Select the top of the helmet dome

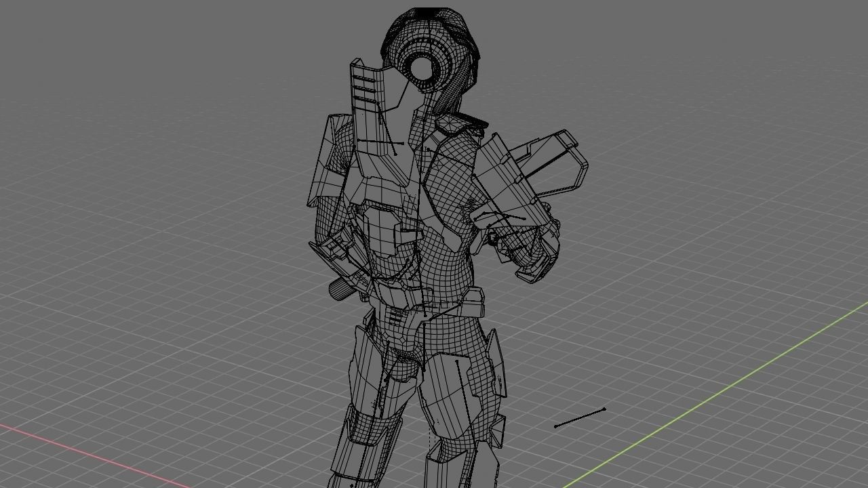click(x=427, y=14)
